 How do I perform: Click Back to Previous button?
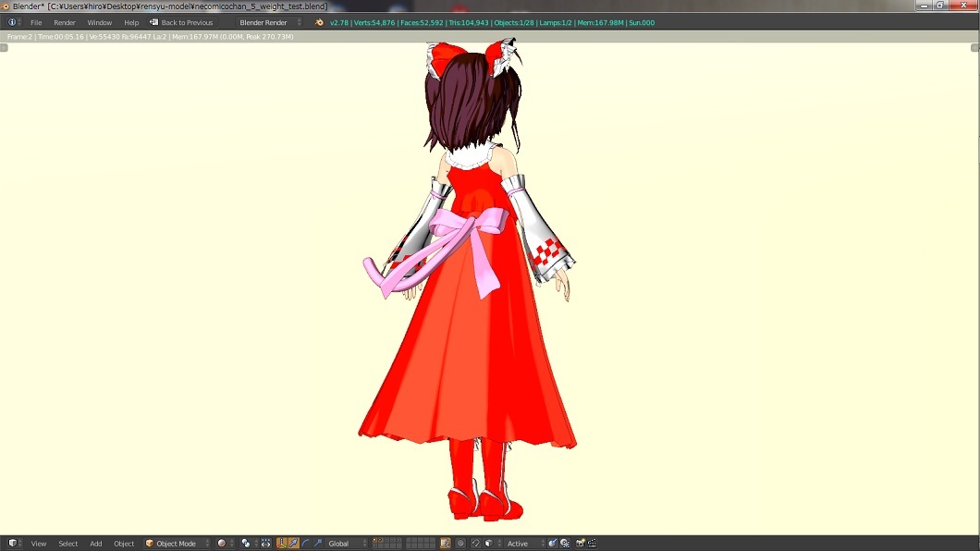181,22
